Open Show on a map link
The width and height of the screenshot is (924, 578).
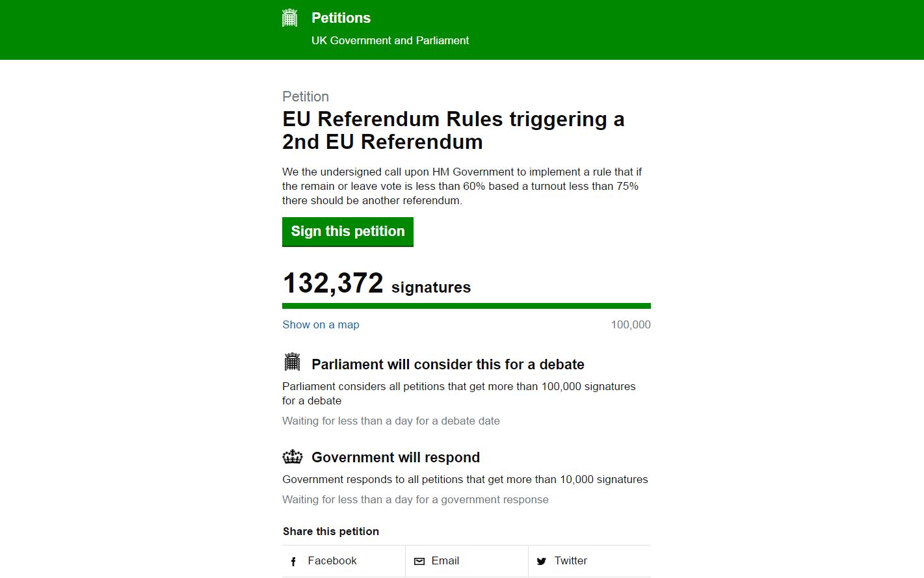click(x=321, y=324)
